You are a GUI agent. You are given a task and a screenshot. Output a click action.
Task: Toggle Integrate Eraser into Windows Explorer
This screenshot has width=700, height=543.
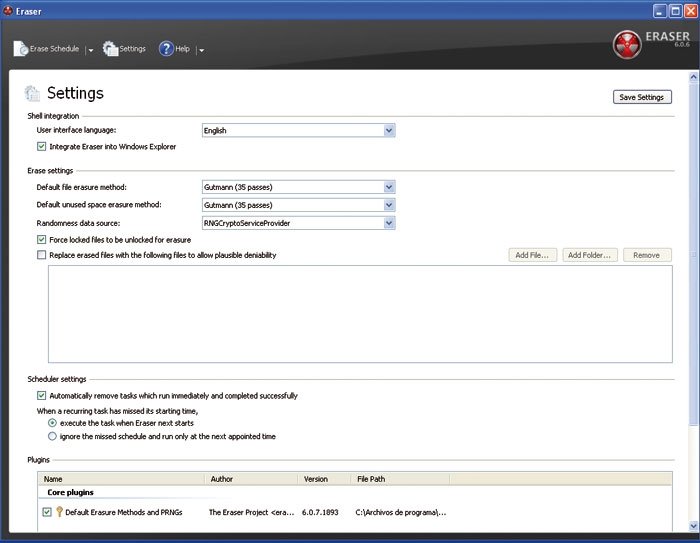click(42, 146)
